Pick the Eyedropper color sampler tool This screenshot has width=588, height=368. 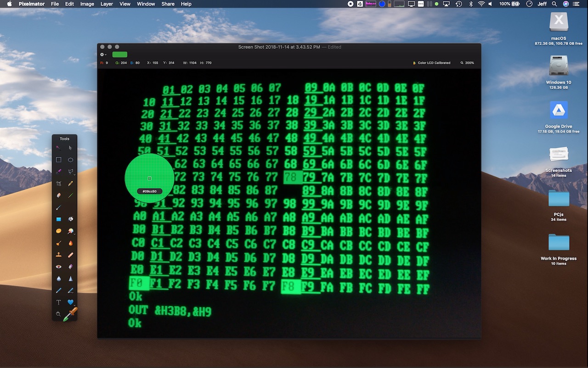click(71, 314)
